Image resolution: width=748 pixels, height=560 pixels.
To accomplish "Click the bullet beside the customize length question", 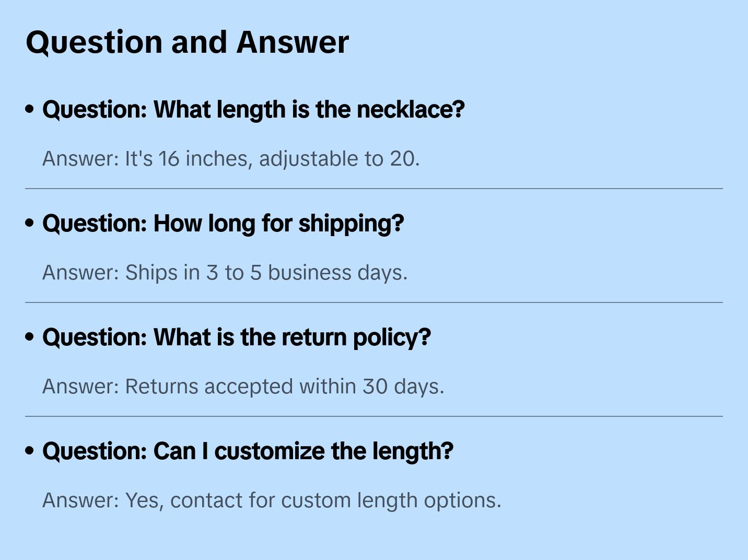I will coord(30,451).
